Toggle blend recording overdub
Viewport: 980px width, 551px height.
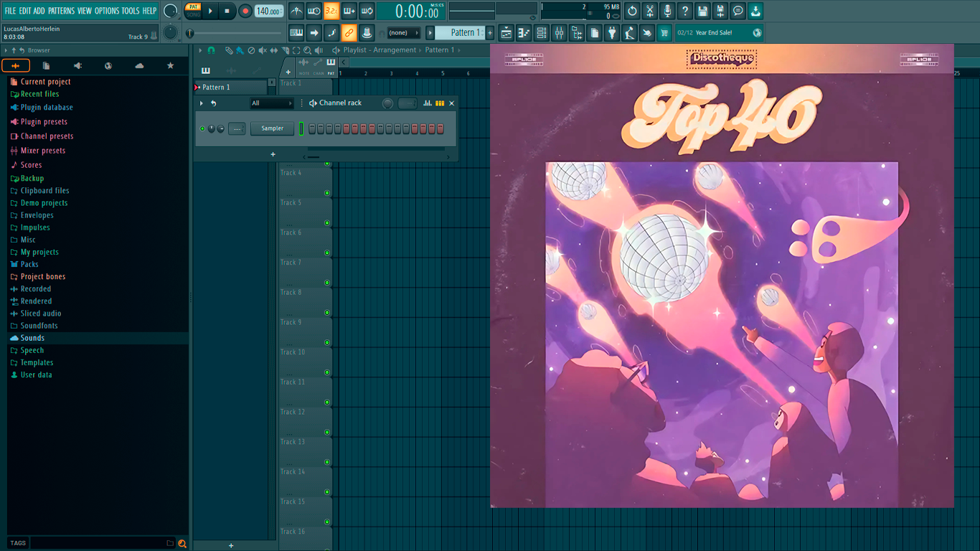(349, 11)
